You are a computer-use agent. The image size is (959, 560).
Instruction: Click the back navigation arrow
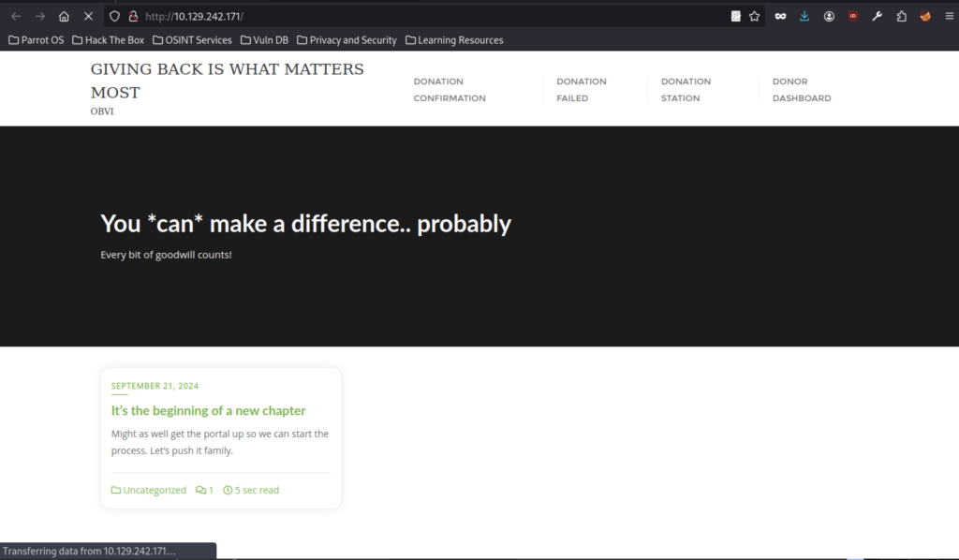16,16
